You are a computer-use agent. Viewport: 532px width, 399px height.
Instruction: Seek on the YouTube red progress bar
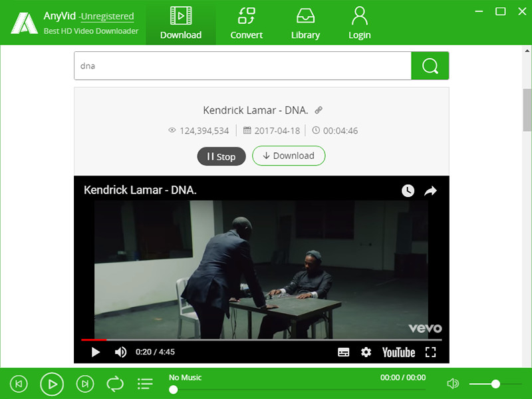click(94, 340)
